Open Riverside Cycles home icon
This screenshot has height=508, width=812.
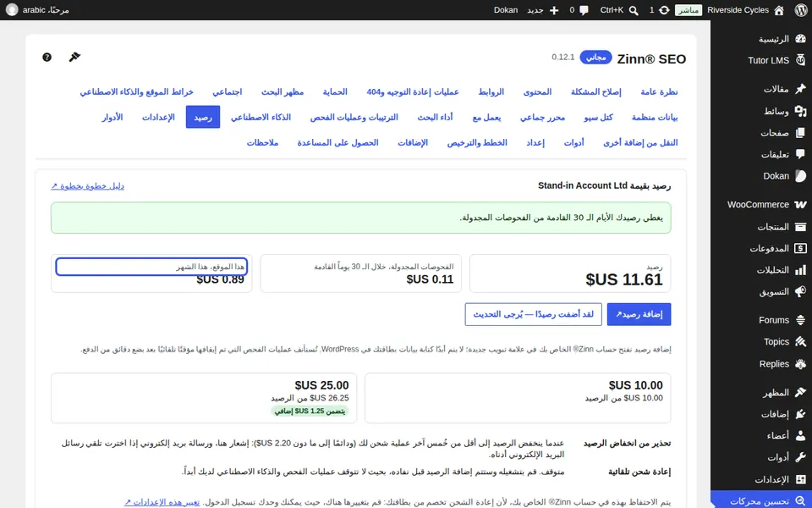(x=779, y=10)
